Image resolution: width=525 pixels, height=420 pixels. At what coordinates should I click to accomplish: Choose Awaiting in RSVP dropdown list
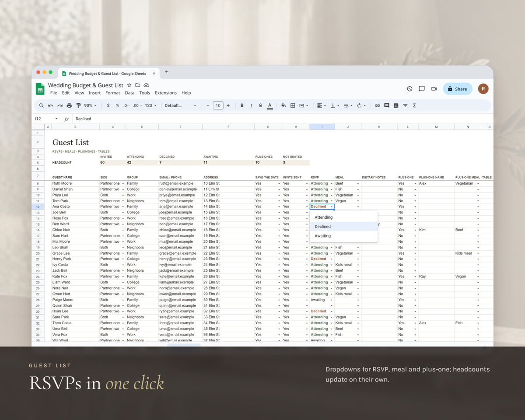pos(343,236)
